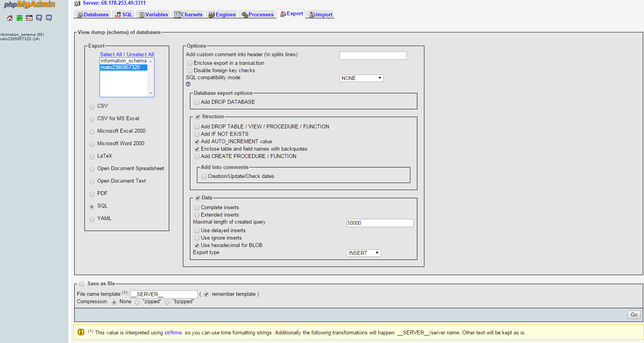Open the SQL query window icon
The width and height of the screenshot is (644, 343).
tap(29, 18)
